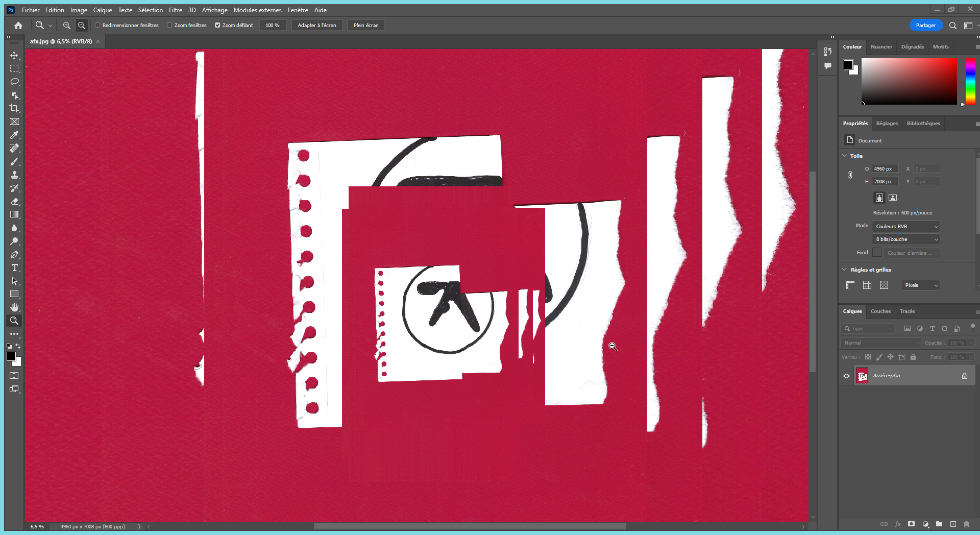Collapse the Règles et grilles section
This screenshot has height=535, width=980.
click(844, 270)
